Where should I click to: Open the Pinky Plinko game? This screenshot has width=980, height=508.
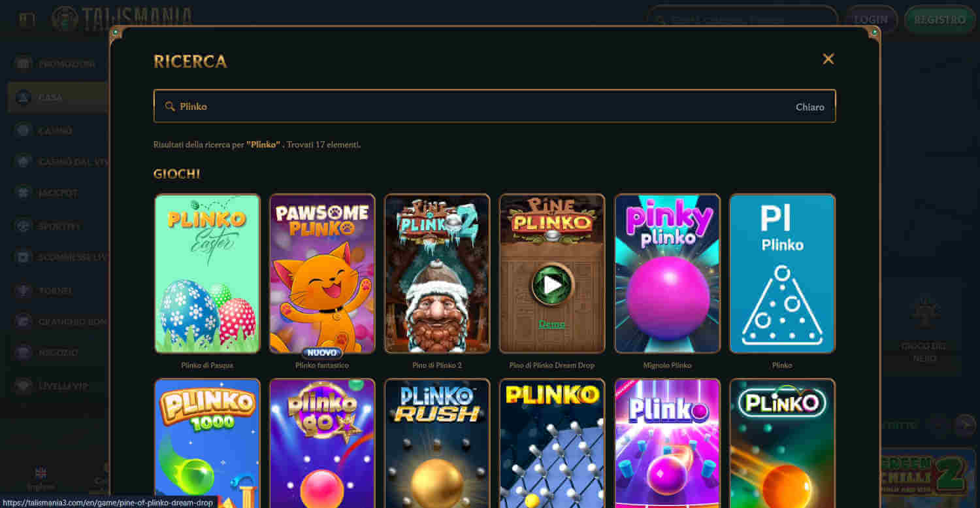(x=667, y=273)
